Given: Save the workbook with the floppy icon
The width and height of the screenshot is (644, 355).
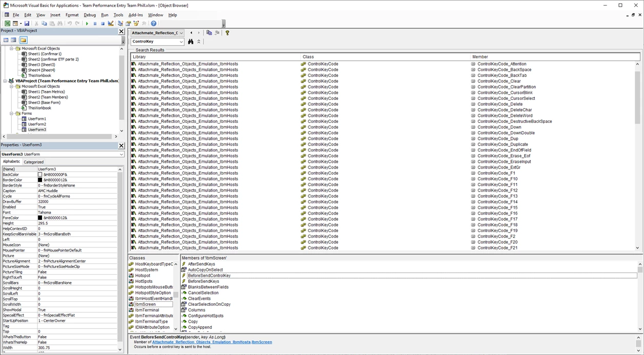Looking at the screenshot, I should pos(27,24).
